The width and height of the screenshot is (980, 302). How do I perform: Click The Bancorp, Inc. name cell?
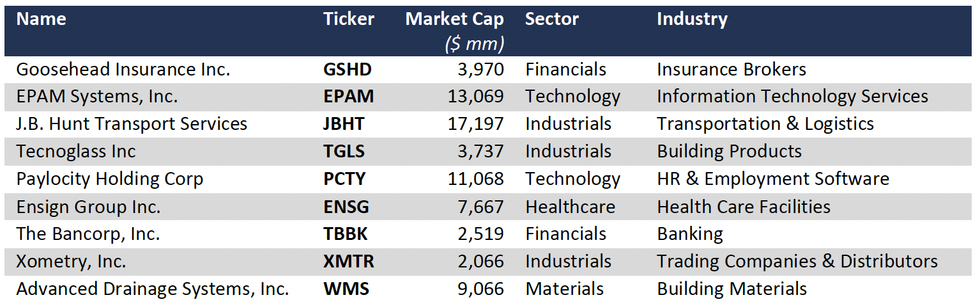pos(88,234)
